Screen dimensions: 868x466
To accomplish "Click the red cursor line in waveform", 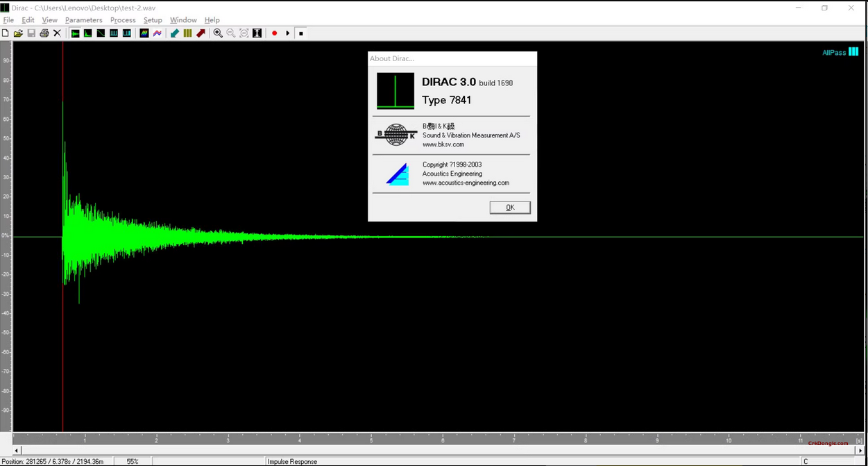I will [x=63, y=347].
